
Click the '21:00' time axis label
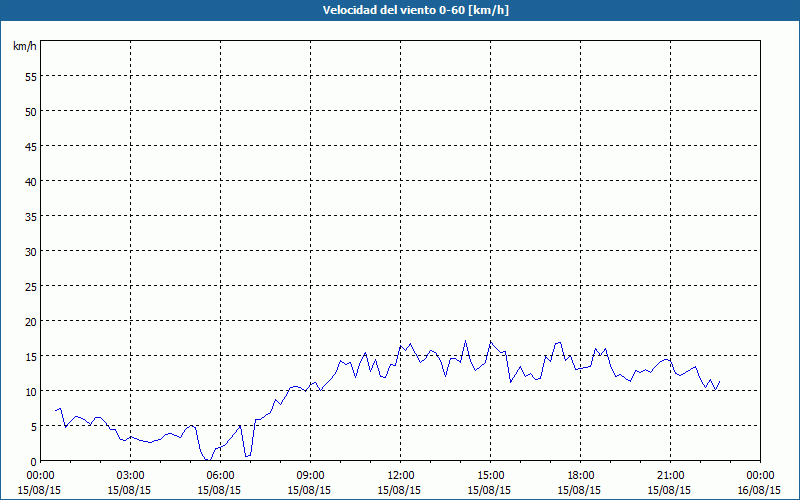(x=670, y=476)
